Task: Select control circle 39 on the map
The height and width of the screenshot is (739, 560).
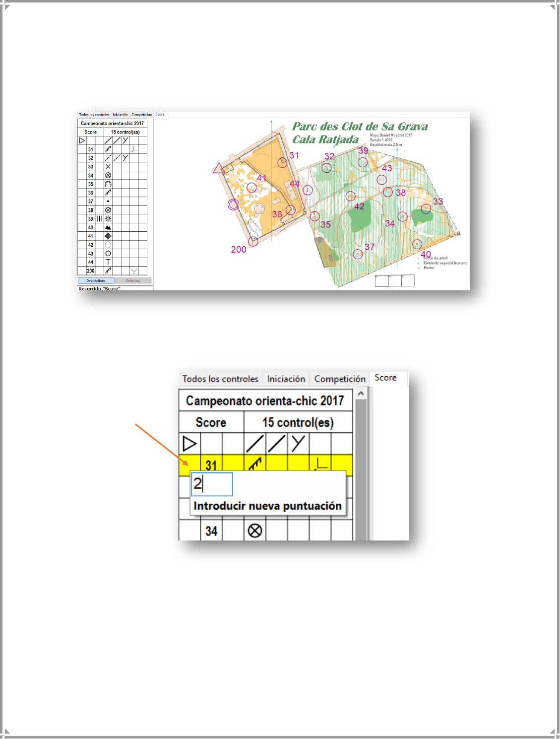Action: [363, 162]
